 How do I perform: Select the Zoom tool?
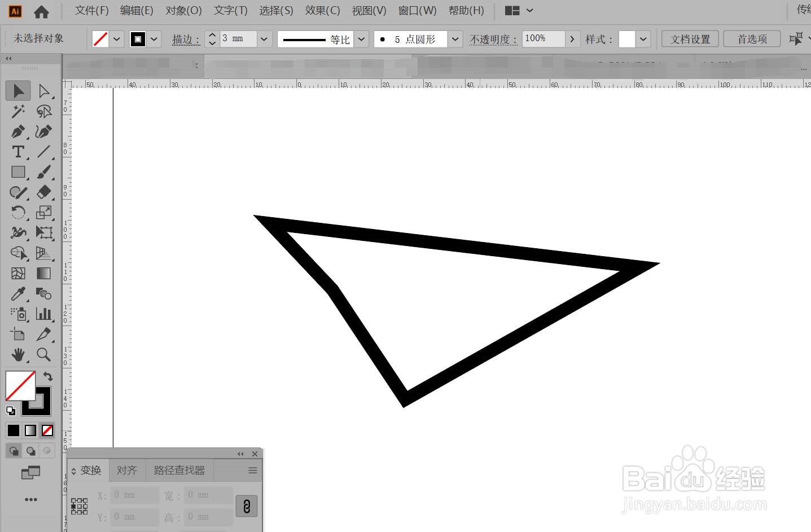(43, 354)
